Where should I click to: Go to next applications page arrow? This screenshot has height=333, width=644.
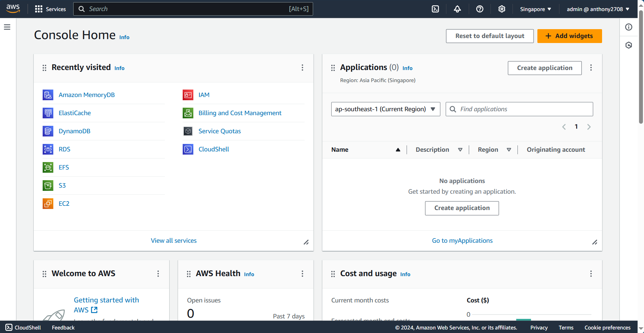click(x=589, y=127)
